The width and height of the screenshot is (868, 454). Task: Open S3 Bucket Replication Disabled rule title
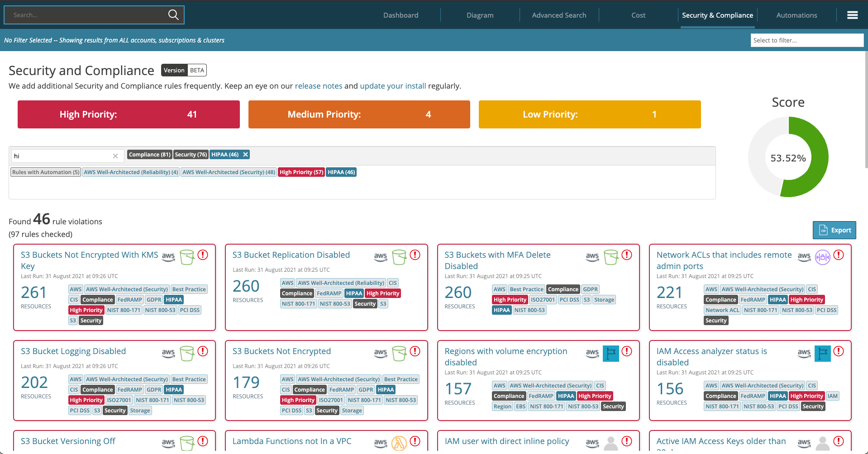[x=291, y=255]
